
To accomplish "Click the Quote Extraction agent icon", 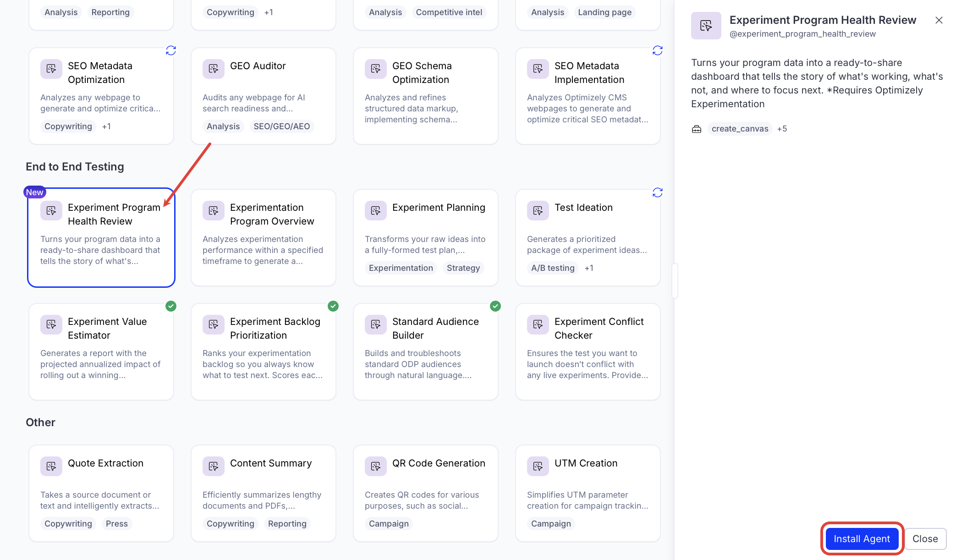I will coord(51,466).
